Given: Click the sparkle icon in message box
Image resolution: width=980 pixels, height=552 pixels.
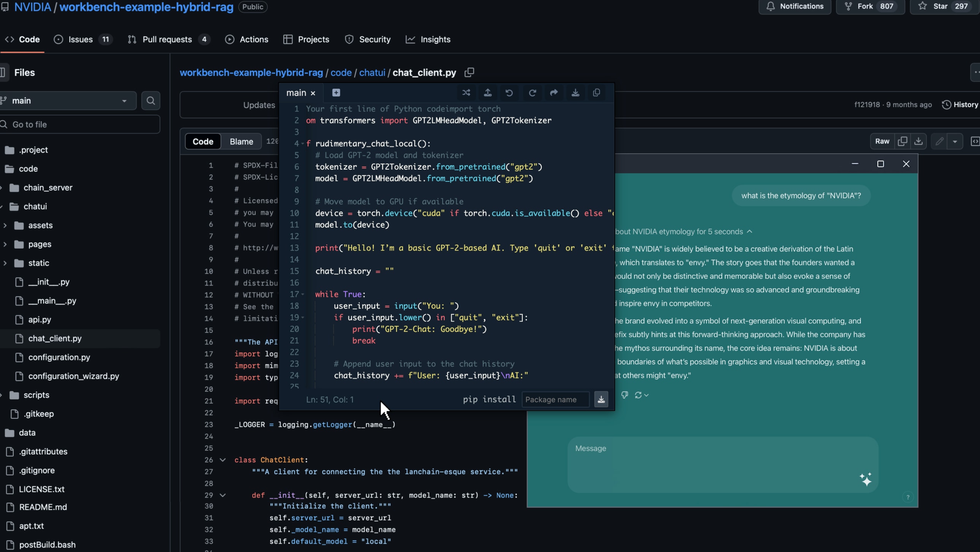Looking at the screenshot, I should click(866, 479).
